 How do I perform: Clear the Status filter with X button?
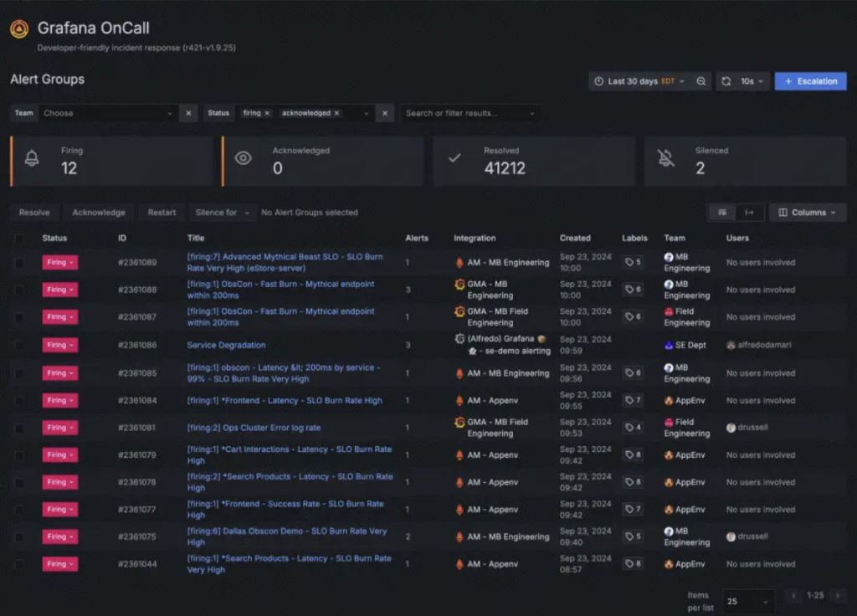click(385, 113)
